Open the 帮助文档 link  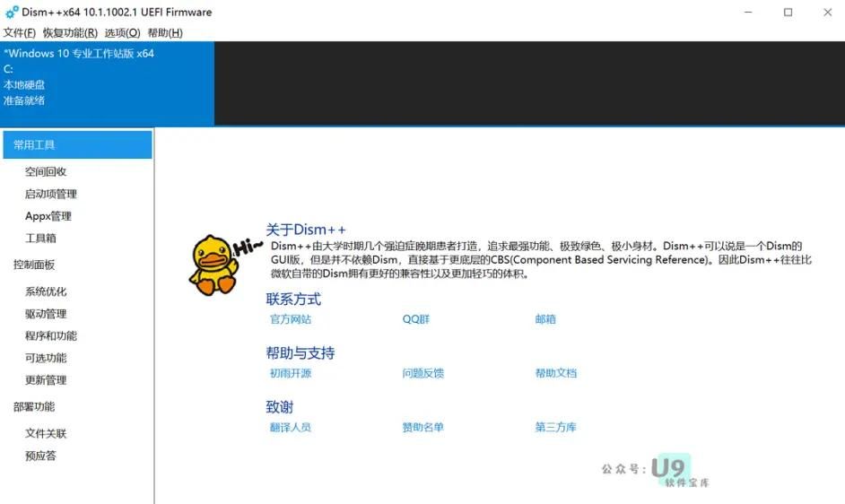point(555,373)
